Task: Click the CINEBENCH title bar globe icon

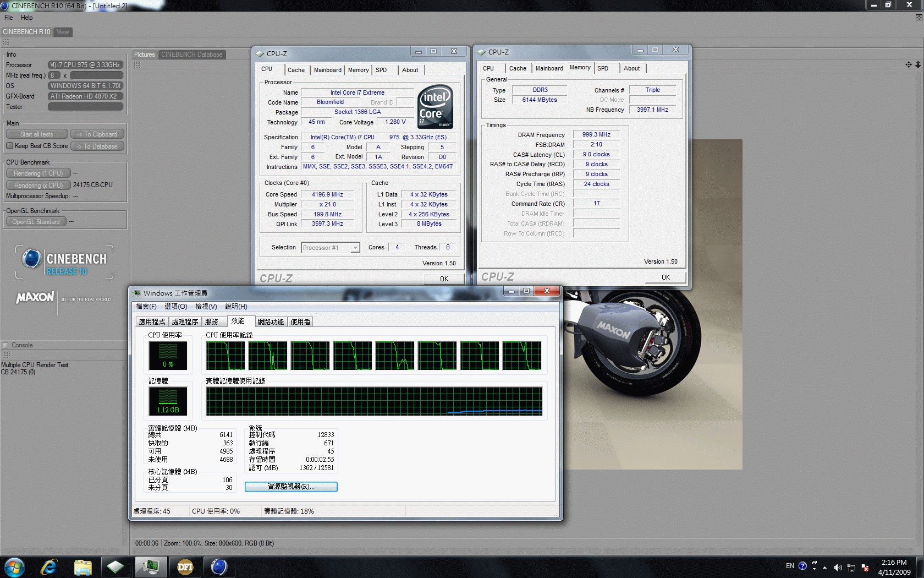Action: point(4,6)
